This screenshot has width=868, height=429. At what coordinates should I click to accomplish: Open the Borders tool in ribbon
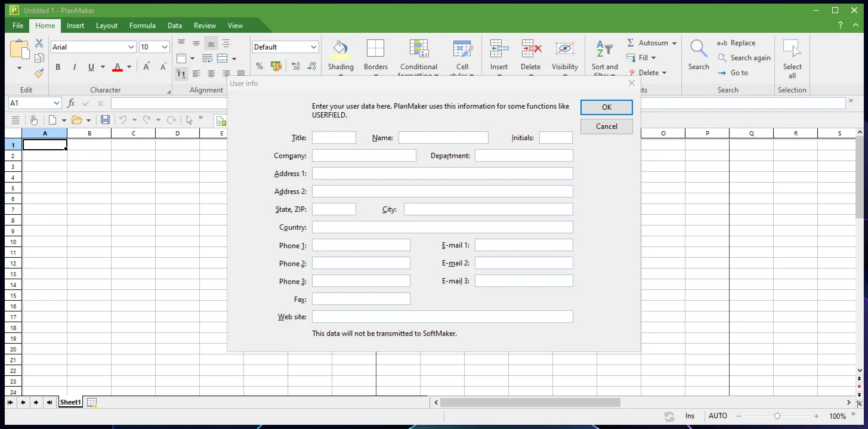375,48
